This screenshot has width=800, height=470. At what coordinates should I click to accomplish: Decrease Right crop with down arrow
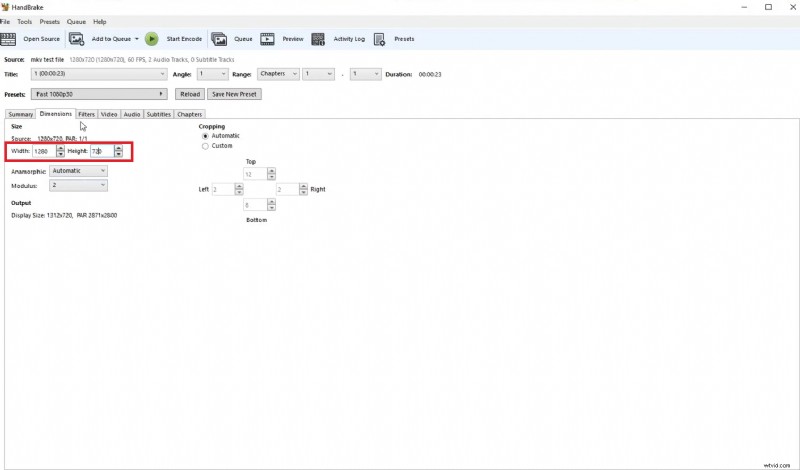304,192
